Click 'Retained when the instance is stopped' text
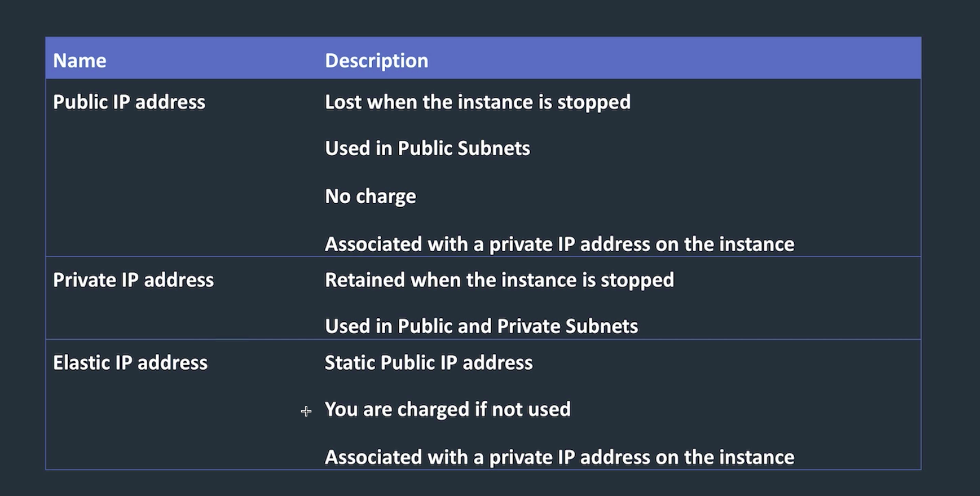This screenshot has height=496, width=980. coord(499,280)
